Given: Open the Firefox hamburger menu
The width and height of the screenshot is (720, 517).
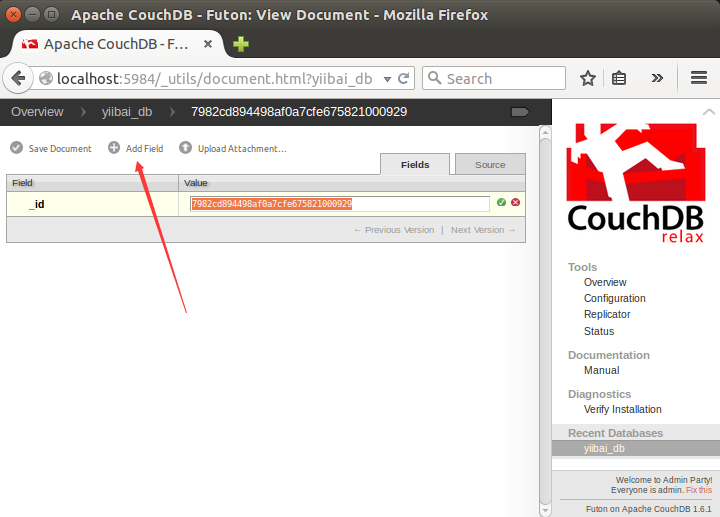Looking at the screenshot, I should pos(699,78).
